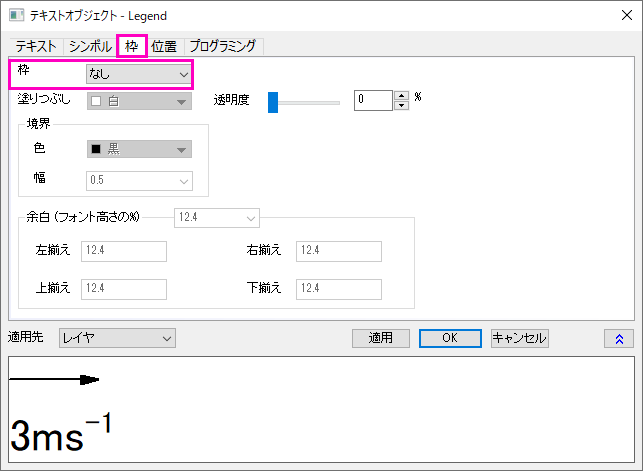Collapse preview with the double-chevron button

point(619,339)
